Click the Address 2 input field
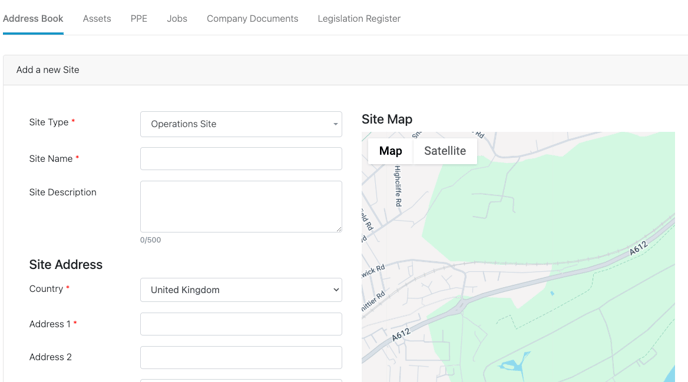Image resolution: width=688 pixels, height=382 pixels. [241, 357]
